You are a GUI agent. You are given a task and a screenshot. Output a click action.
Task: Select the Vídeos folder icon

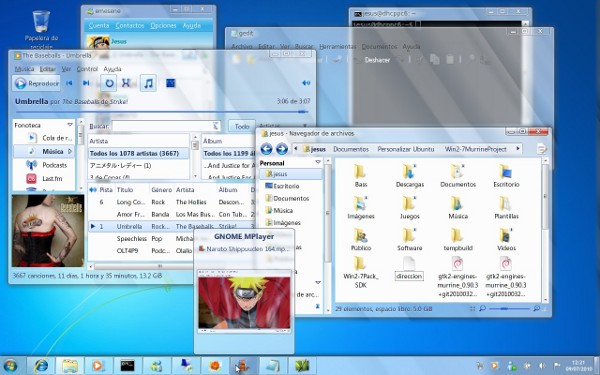(x=505, y=235)
